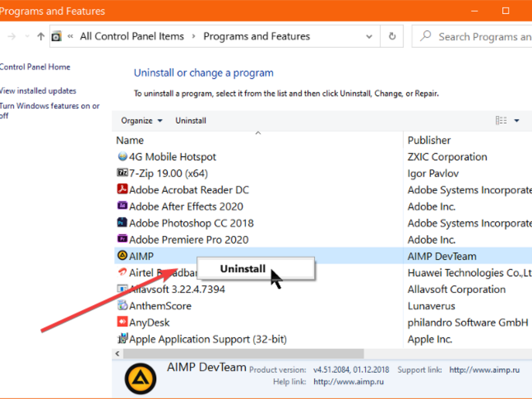Open the aimp.ru help link
The height and width of the screenshot is (399, 532).
[348, 381]
